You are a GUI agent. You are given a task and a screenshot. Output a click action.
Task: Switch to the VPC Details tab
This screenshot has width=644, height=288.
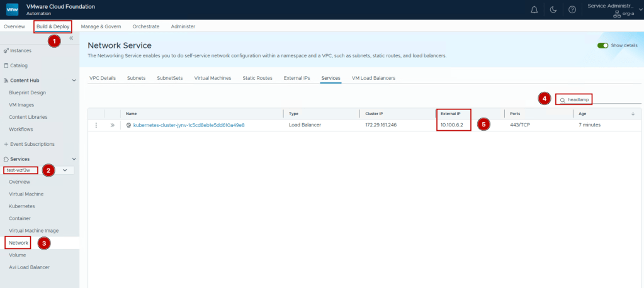(103, 78)
